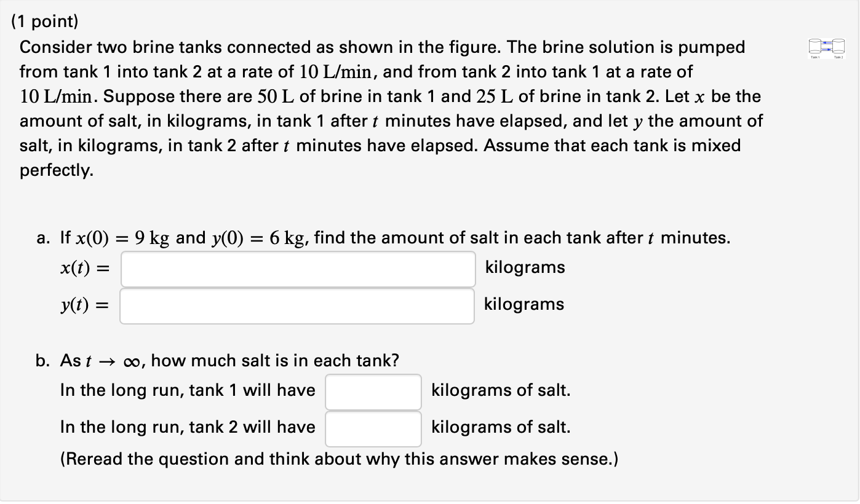Click the tank 1 long-run salt input box
Screen dimensions: 860x504
click(373, 392)
